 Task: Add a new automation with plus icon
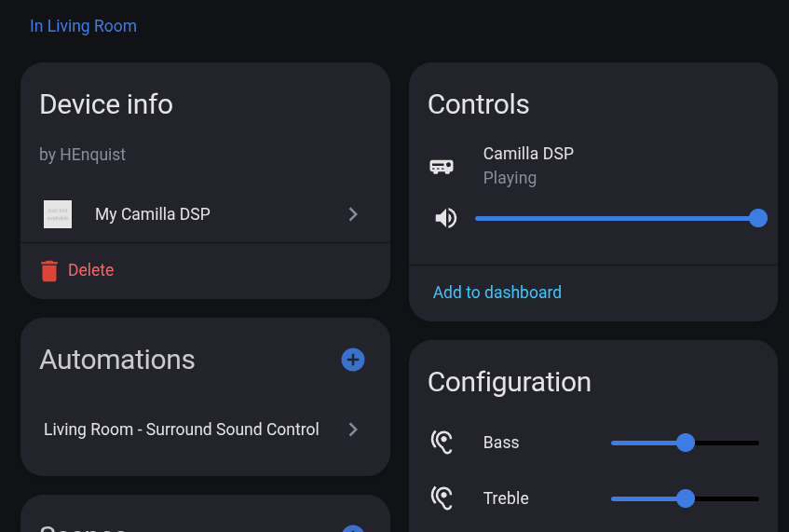click(353, 360)
